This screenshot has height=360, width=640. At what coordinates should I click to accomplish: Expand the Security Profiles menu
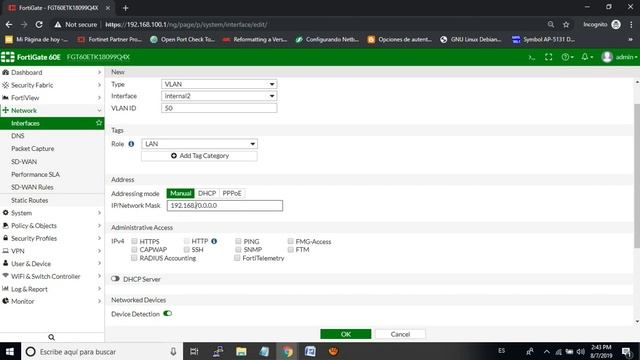click(52, 238)
